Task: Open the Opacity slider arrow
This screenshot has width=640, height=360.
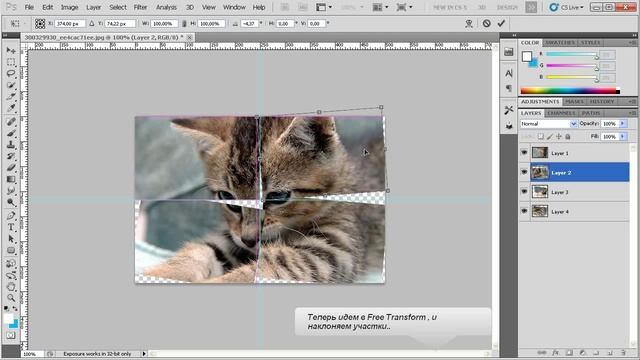Action: click(x=623, y=123)
